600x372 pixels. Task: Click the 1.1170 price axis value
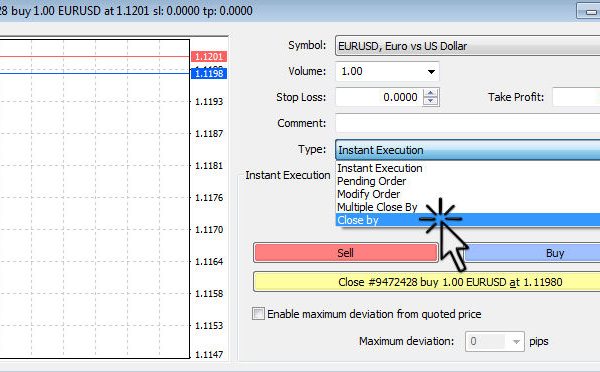(209, 230)
